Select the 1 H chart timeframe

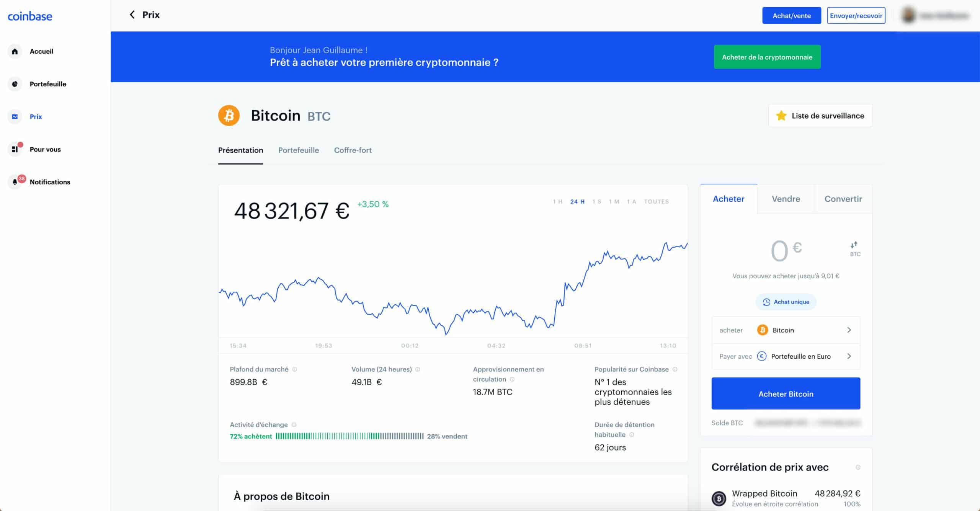557,202
